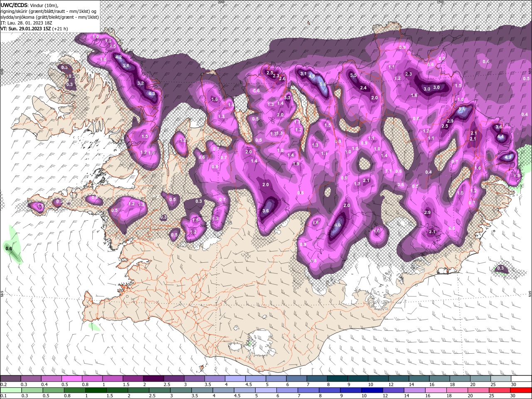Click the bright pink 0.5 swatch in the upper legend
Viewport: 532px width, 399px height.
coord(71,379)
